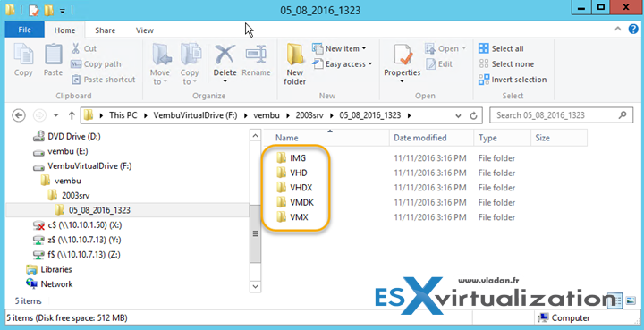Image resolution: width=644 pixels, height=330 pixels.
Task: Click the search magnifier icon
Action: (x=623, y=115)
